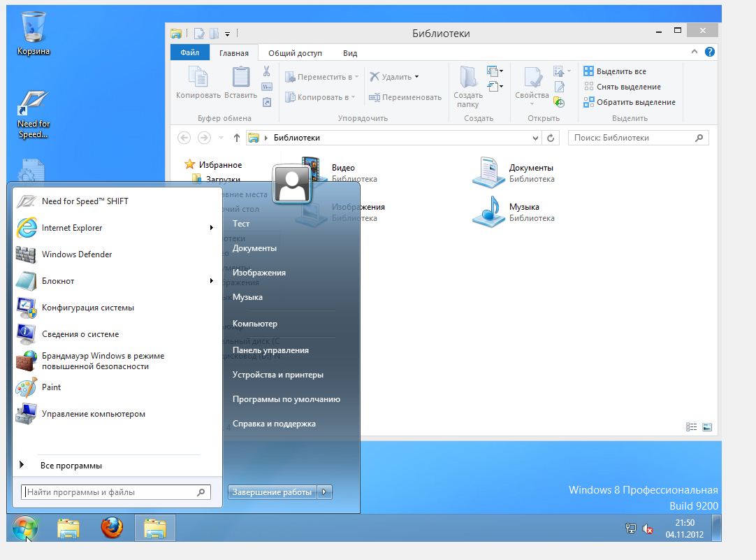Click the muted volume icon in tray
This screenshot has width=756, height=560.
click(x=648, y=529)
